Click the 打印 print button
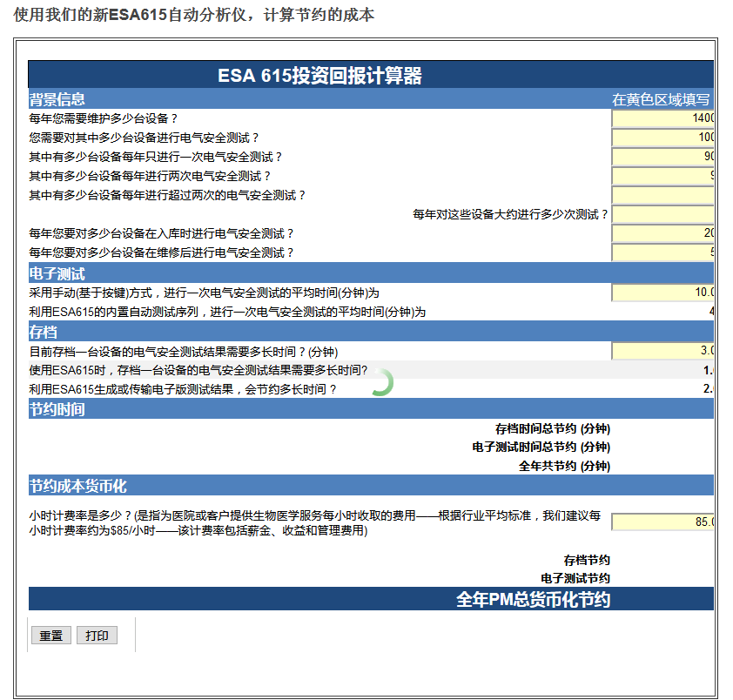The height and width of the screenshot is (700, 733). coord(97,635)
